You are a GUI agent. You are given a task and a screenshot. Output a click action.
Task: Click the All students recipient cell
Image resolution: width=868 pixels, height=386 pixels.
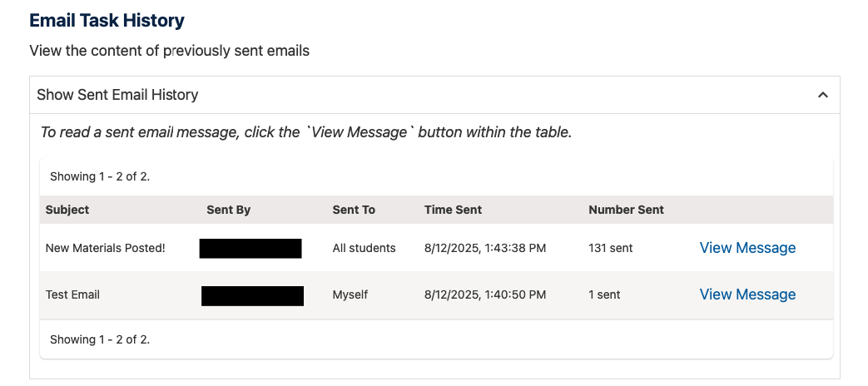364,248
